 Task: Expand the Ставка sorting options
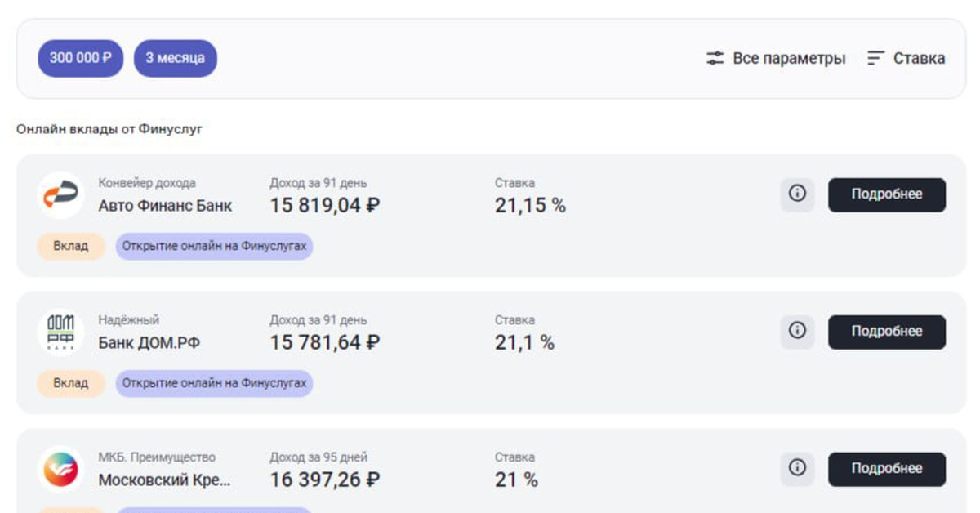919,59
